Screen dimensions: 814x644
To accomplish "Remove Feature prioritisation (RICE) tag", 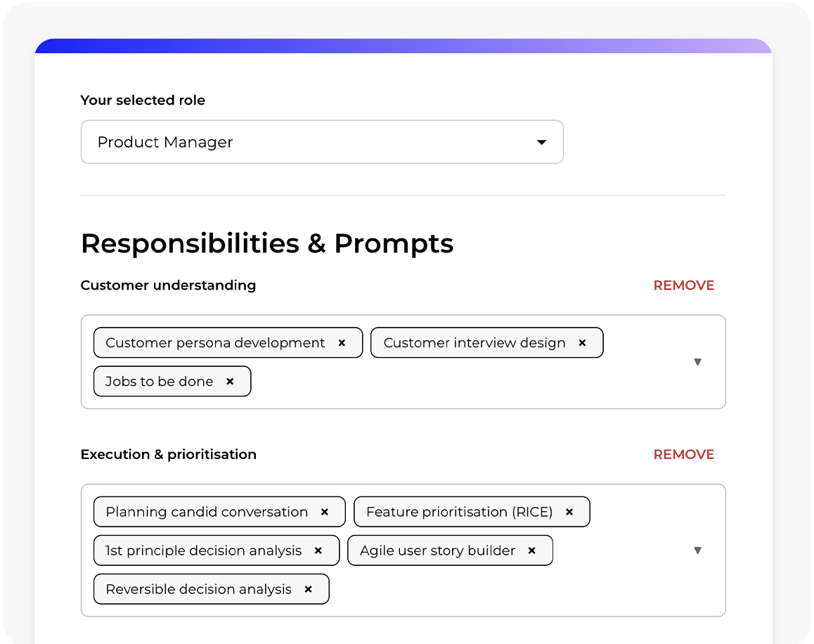I will click(569, 512).
